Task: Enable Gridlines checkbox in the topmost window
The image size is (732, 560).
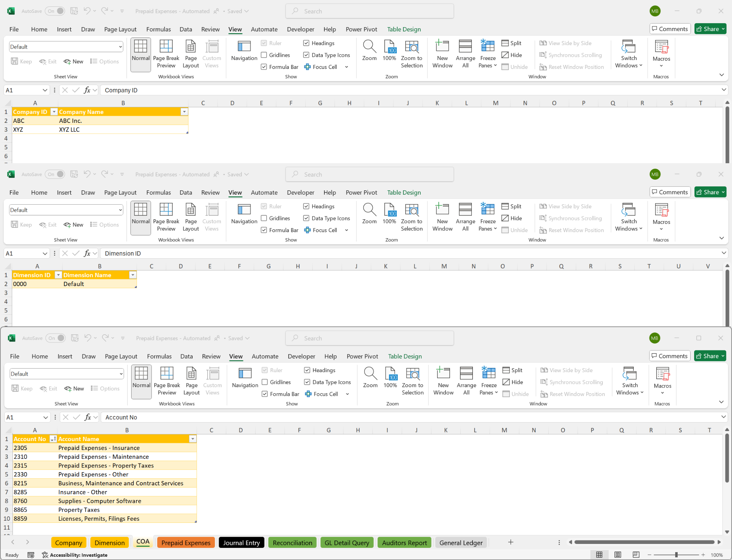Action: tap(264, 55)
